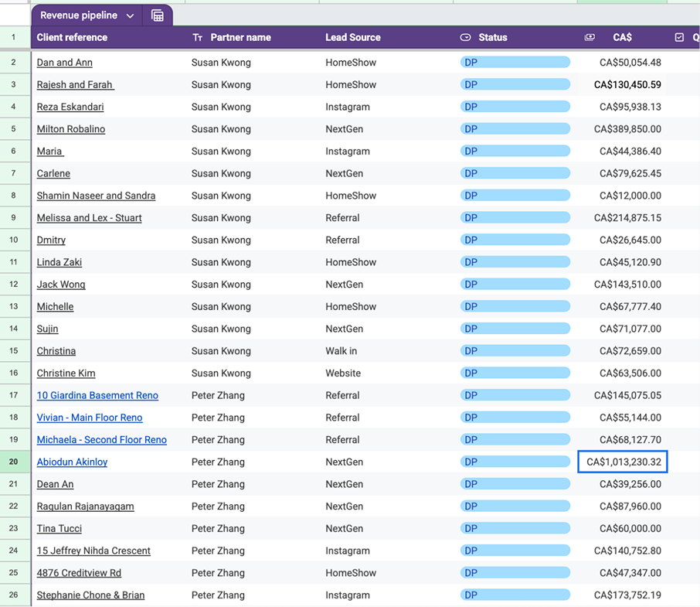Open the DP status dropdown for Dmitry

coord(515,240)
